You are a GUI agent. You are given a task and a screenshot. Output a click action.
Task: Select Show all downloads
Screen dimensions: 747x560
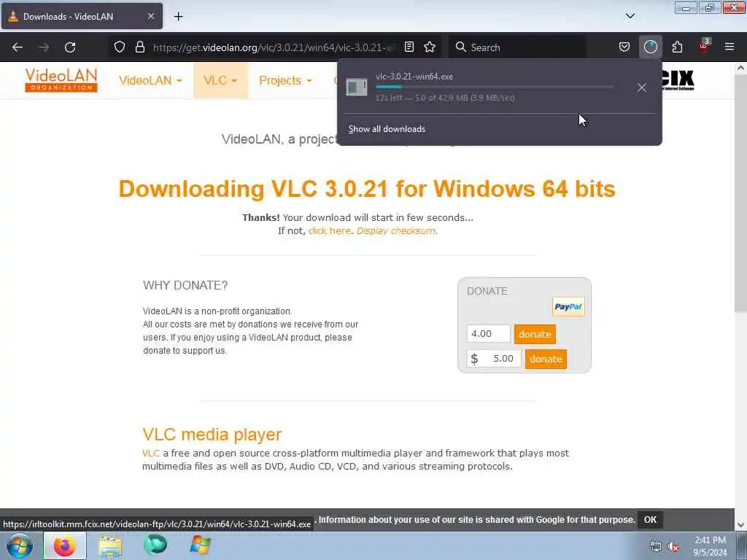point(387,129)
